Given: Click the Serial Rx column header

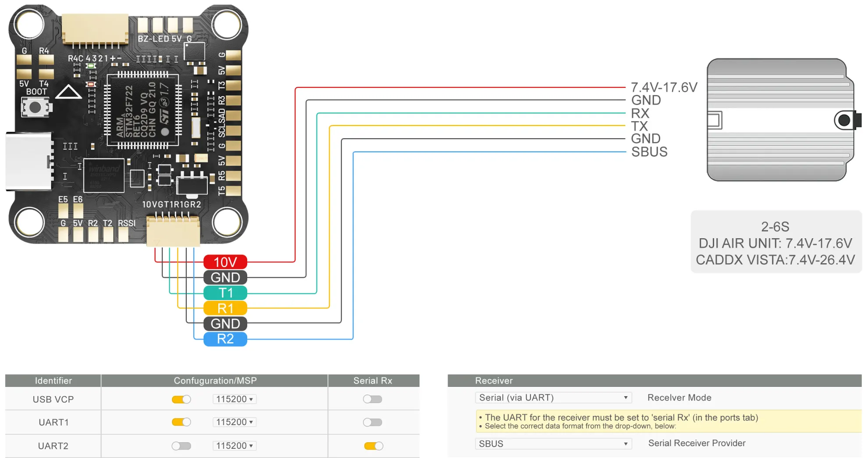Looking at the screenshot, I should (x=373, y=380).
